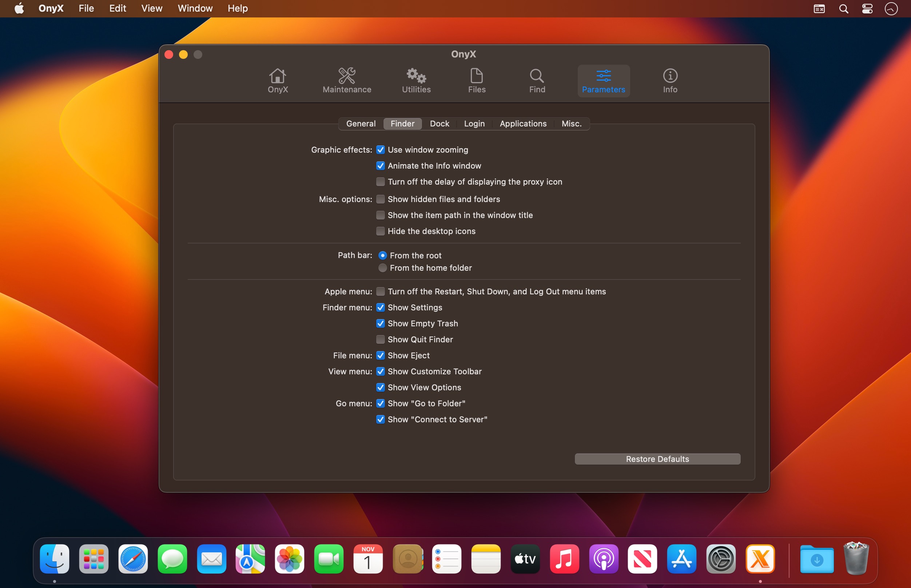Enable Show Quit Finder option

click(x=380, y=339)
